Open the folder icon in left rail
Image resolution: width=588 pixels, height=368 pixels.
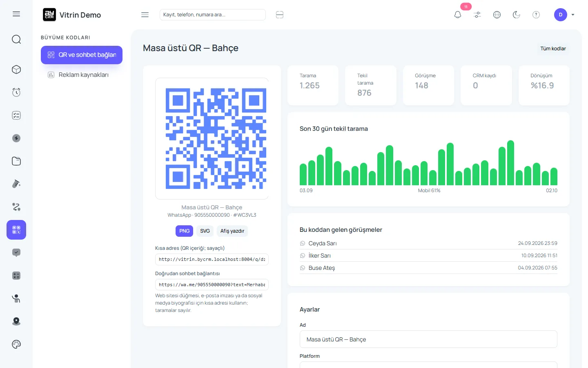point(16,161)
